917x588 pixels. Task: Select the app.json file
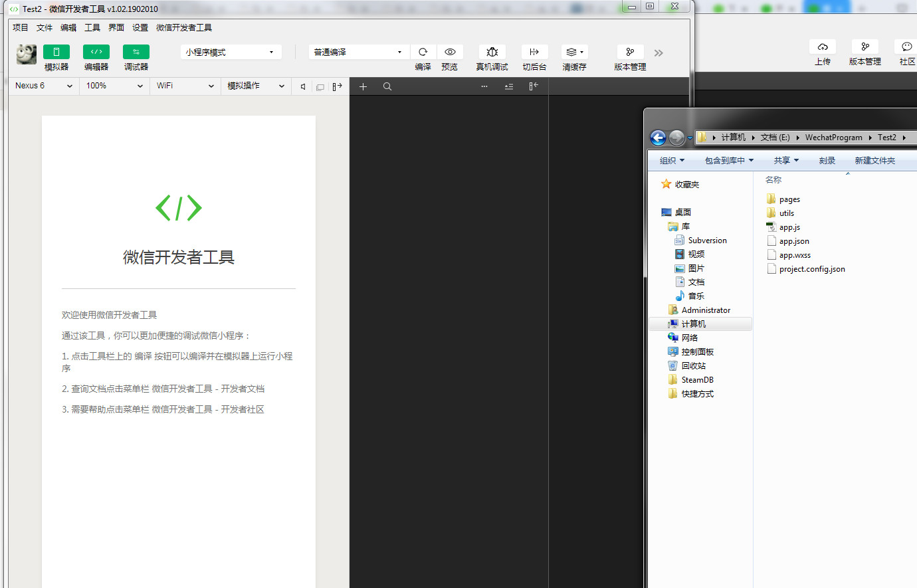tap(788, 241)
